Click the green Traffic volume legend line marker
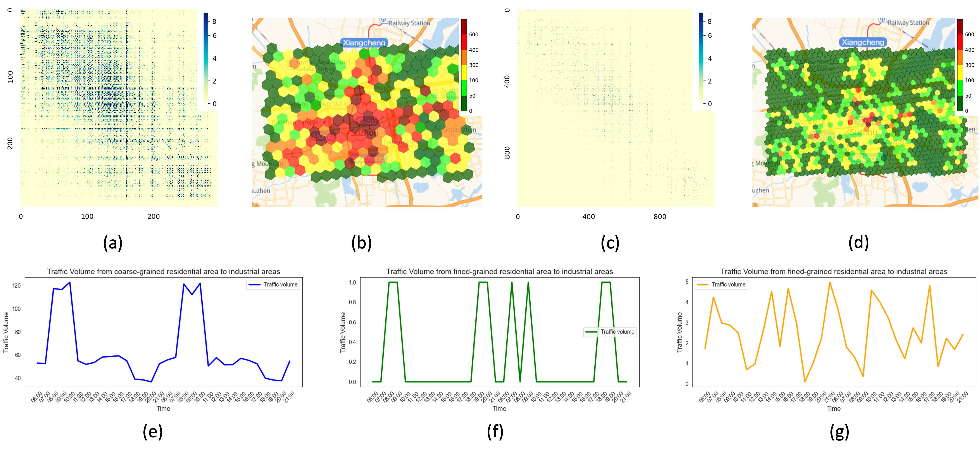The height and width of the screenshot is (454, 980). (591, 332)
